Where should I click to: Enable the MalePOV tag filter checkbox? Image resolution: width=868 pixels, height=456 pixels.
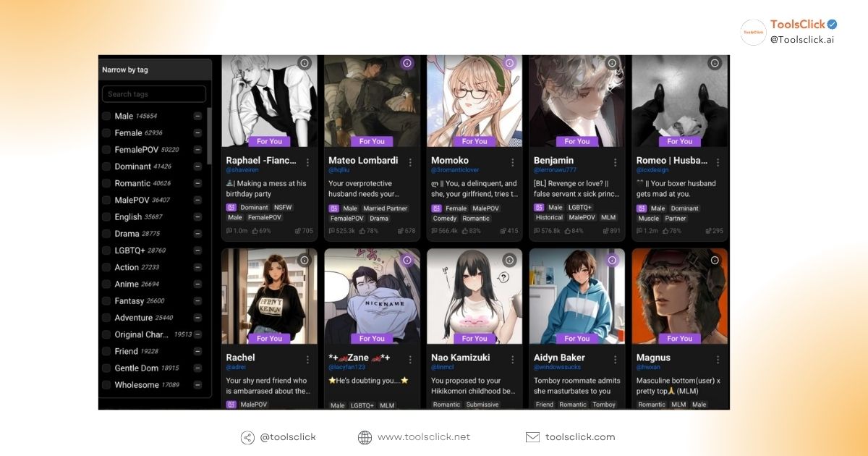(x=106, y=200)
